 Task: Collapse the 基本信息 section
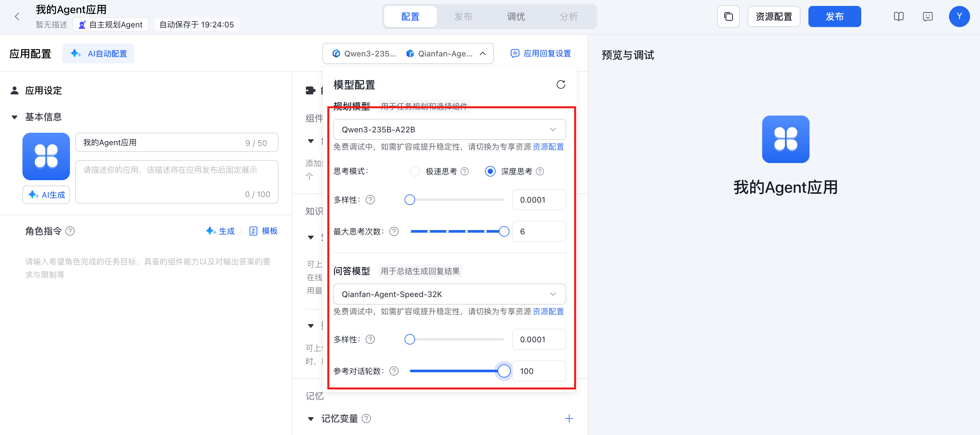15,117
